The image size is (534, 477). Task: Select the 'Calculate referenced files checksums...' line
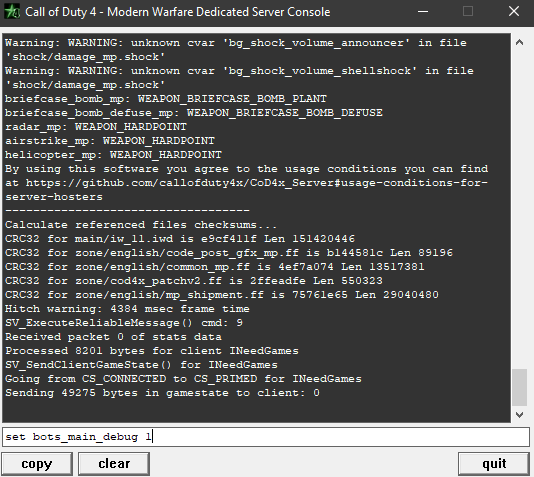point(141,225)
